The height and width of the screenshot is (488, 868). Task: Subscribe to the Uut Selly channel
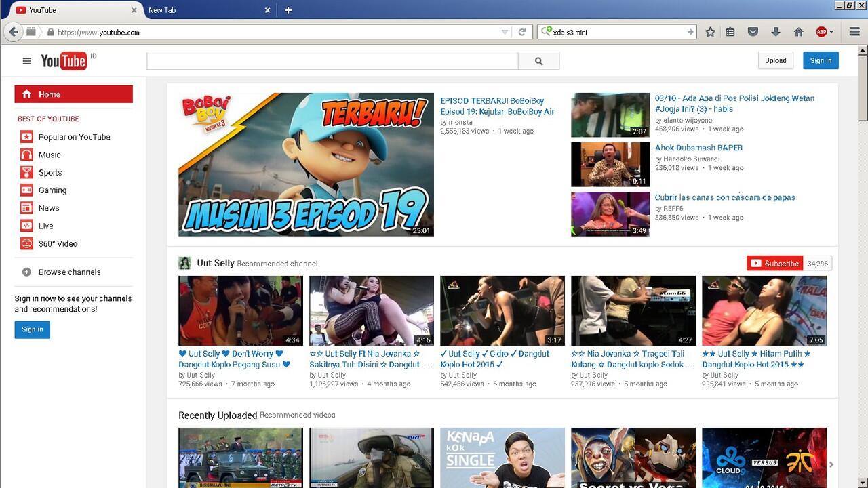pyautogui.click(x=774, y=263)
